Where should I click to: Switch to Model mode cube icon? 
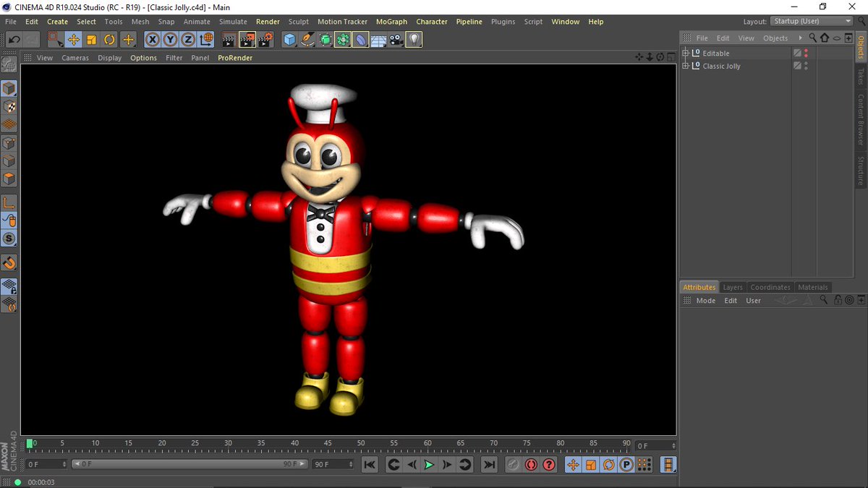pos(9,88)
